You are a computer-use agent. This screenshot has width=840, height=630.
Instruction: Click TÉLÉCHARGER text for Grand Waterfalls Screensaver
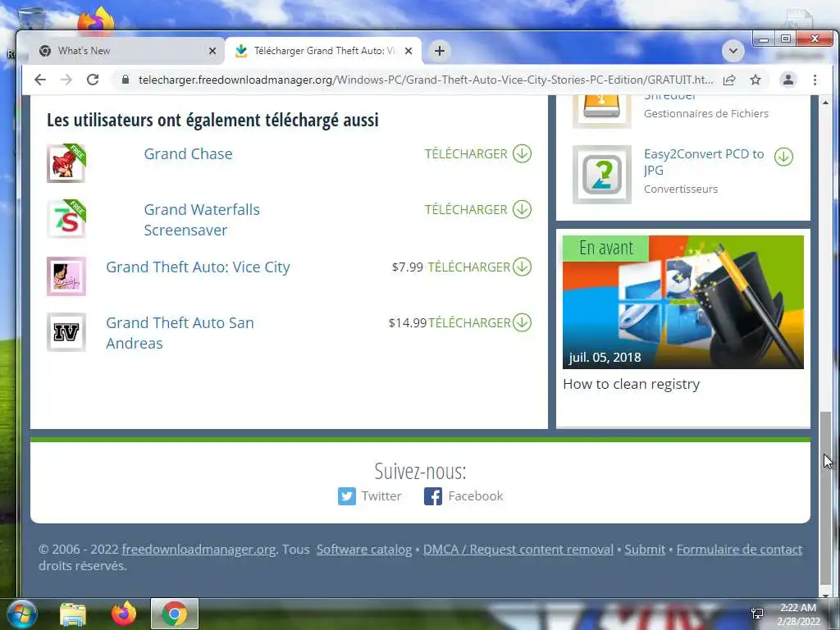[466, 209]
